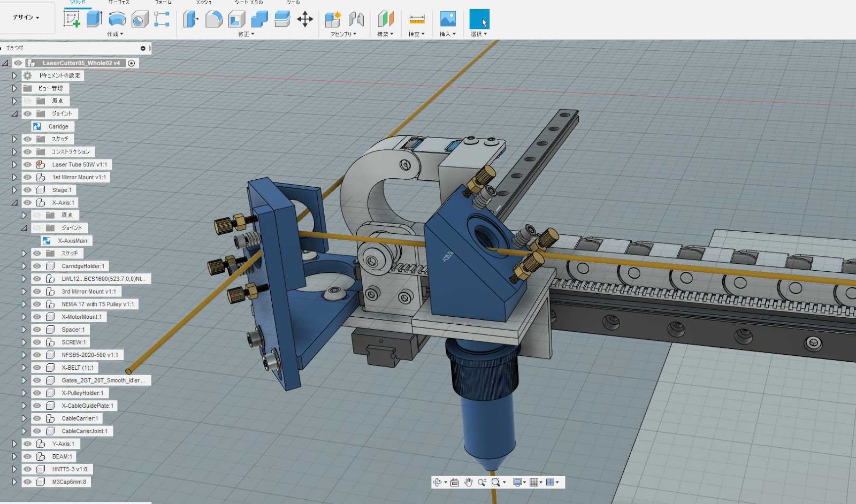The width and height of the screenshot is (856, 504).
Task: Click the Measure tool icon
Action: pos(417,19)
